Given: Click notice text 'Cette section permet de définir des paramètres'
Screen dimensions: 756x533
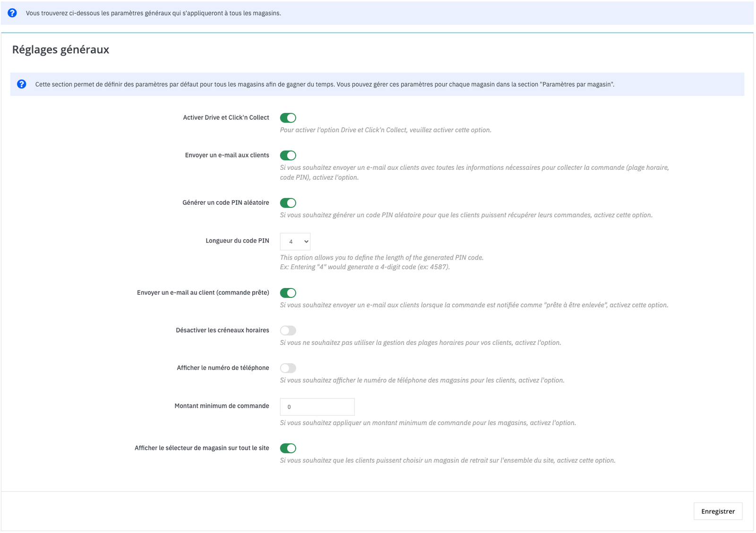Looking at the screenshot, I should click(325, 84).
